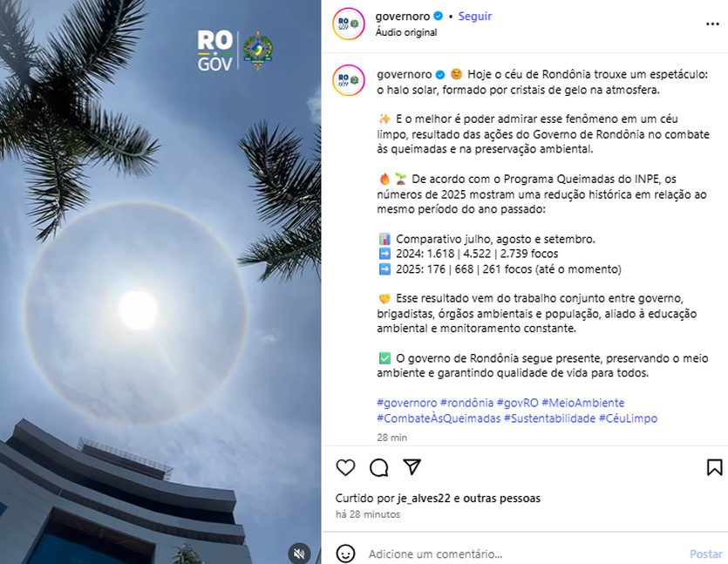The image size is (728, 564).
Task: Share post with the paper plane icon
Action: 412,467
